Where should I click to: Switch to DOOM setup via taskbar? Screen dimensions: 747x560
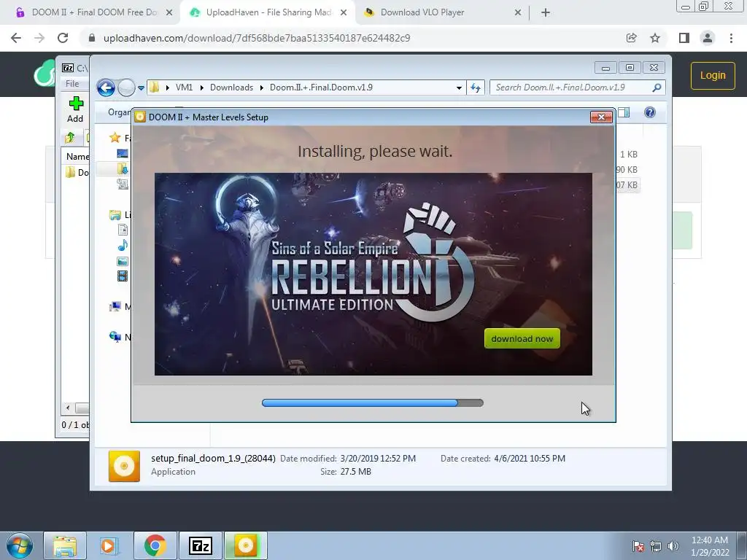(x=246, y=545)
